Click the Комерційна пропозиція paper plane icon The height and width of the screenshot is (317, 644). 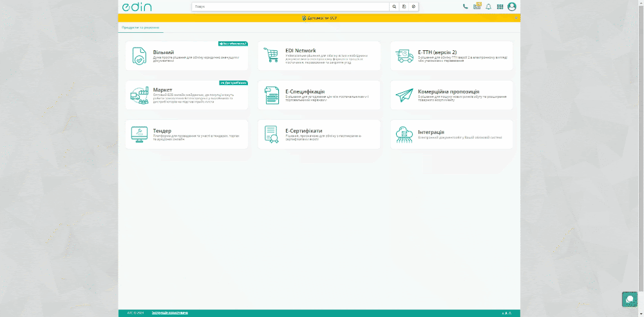pyautogui.click(x=404, y=95)
